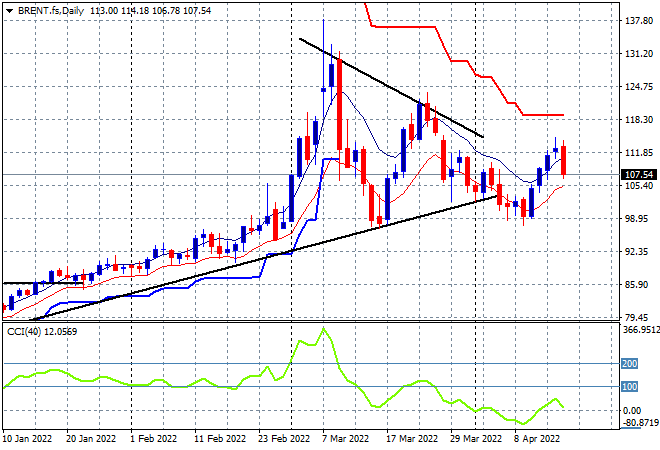Click the 111.85 price axis label
The height and width of the screenshot is (450, 660).
[x=639, y=153]
